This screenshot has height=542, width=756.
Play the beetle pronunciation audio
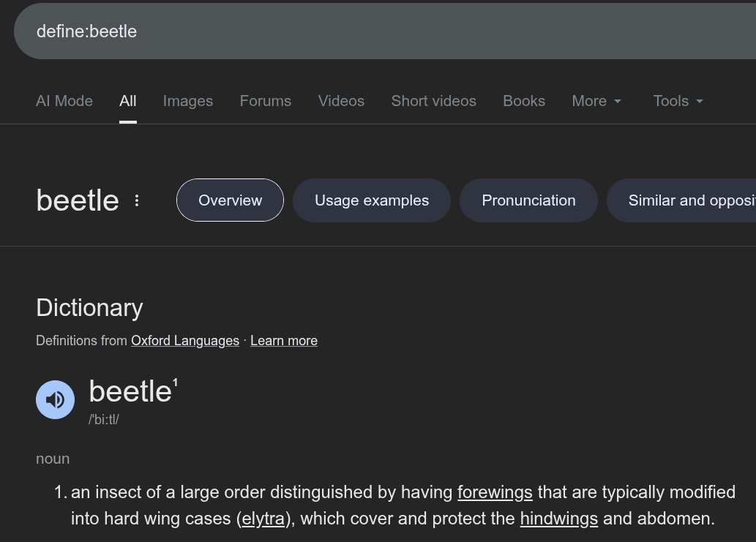tap(55, 399)
